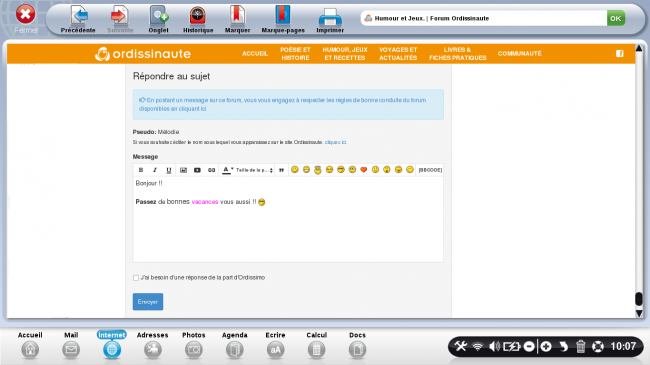Toggle italic formatting in the message editor
Viewport: 650px width, 365px height.
(x=155, y=170)
